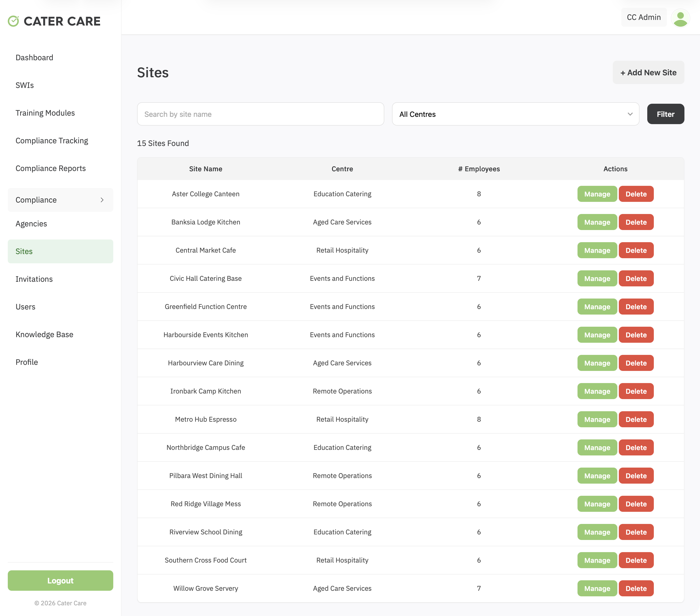700x616 pixels.
Task: Open the user avatar profile icon
Action: coord(680,18)
